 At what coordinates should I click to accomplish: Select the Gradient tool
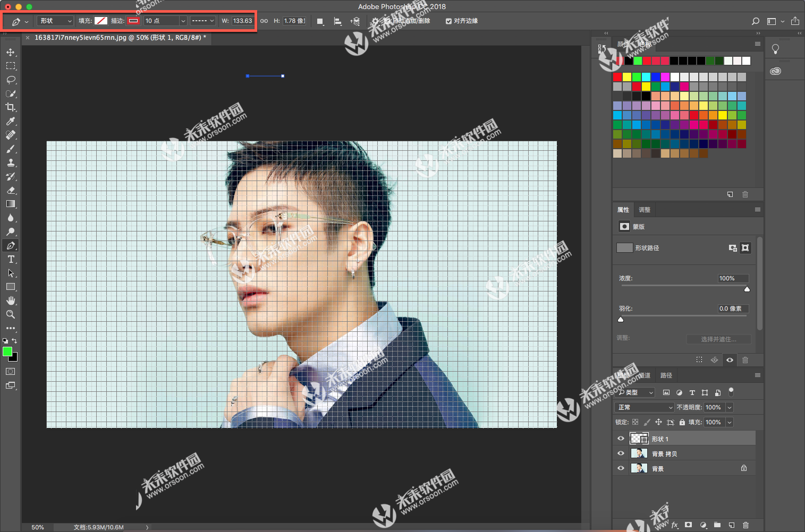[11, 204]
